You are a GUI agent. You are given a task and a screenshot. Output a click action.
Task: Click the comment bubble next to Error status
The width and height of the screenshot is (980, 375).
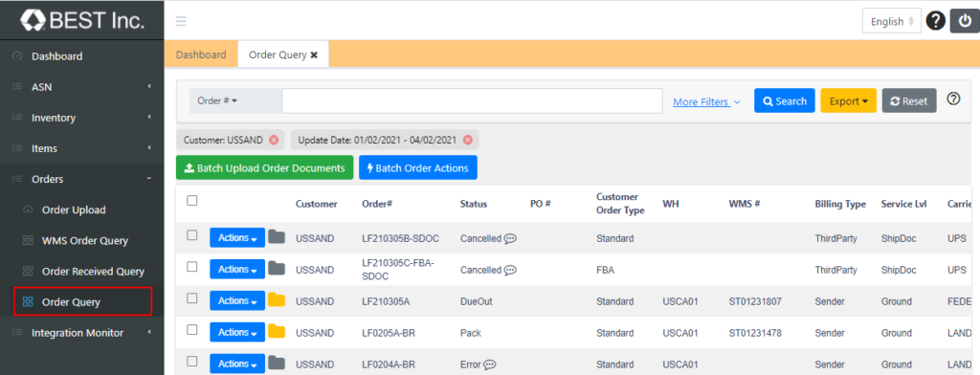click(x=490, y=364)
